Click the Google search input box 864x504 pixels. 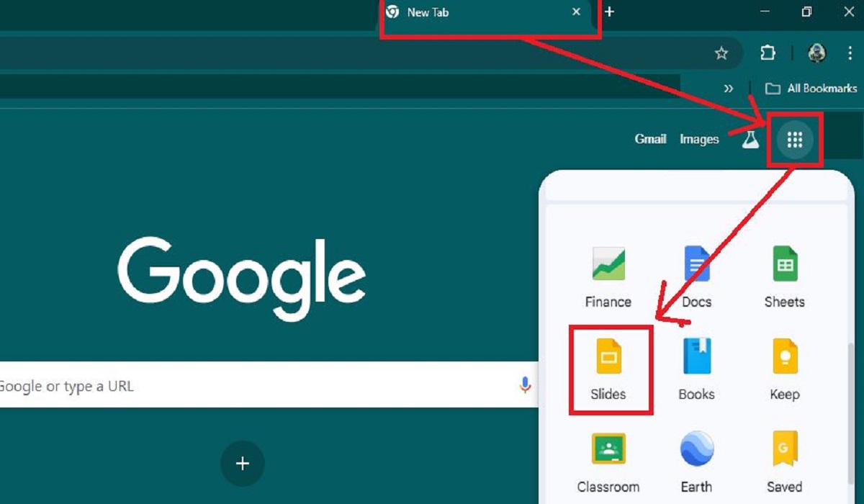click(252, 386)
